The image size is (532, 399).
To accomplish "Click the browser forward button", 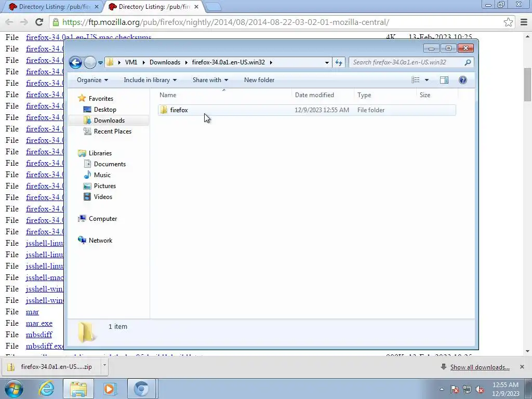I will point(24,22).
